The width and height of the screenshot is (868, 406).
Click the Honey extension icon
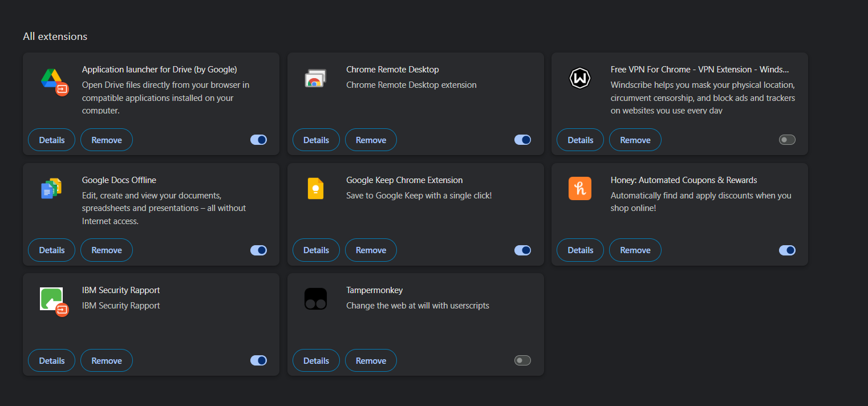tap(580, 188)
